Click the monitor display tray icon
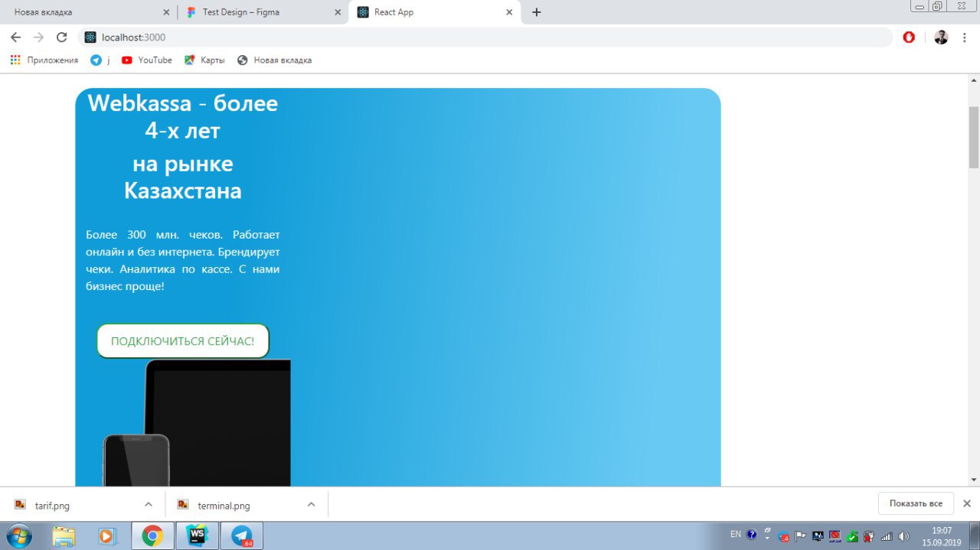Screen dimensions: 980x550 (818, 536)
